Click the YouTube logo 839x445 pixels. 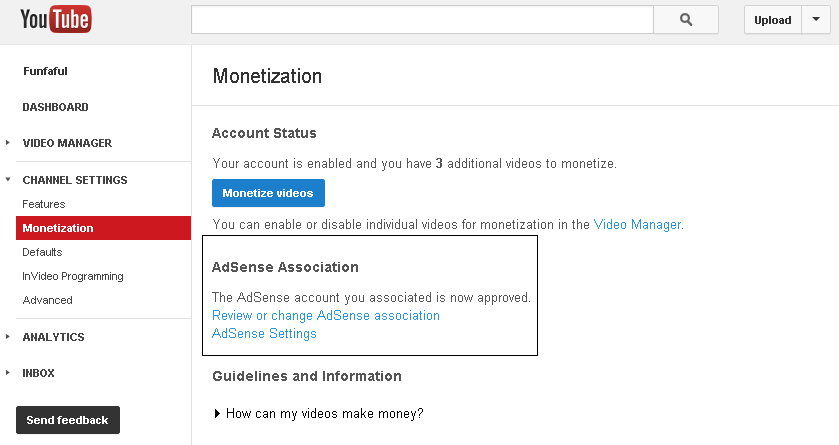56,19
